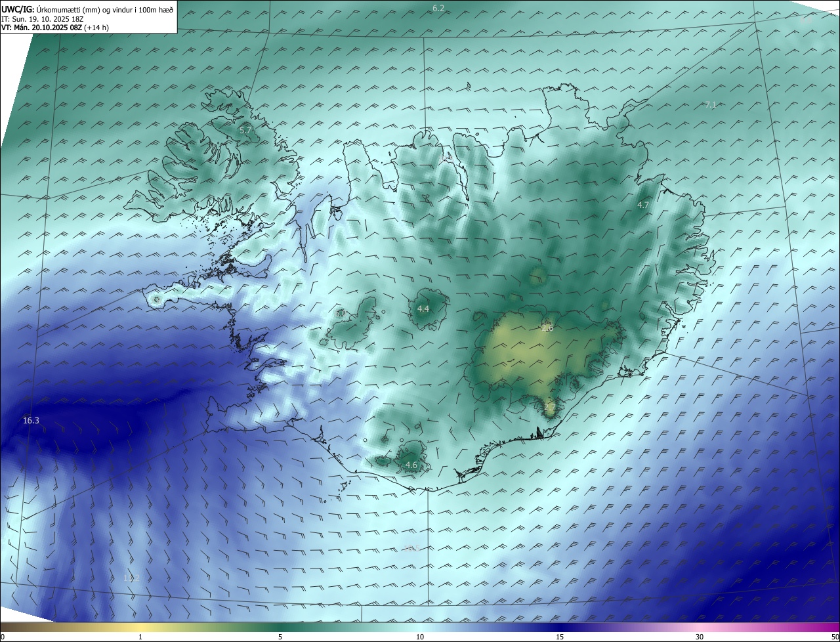Click the 16.3 value west of Iceland
The width and height of the screenshot is (840, 642).
31,420
